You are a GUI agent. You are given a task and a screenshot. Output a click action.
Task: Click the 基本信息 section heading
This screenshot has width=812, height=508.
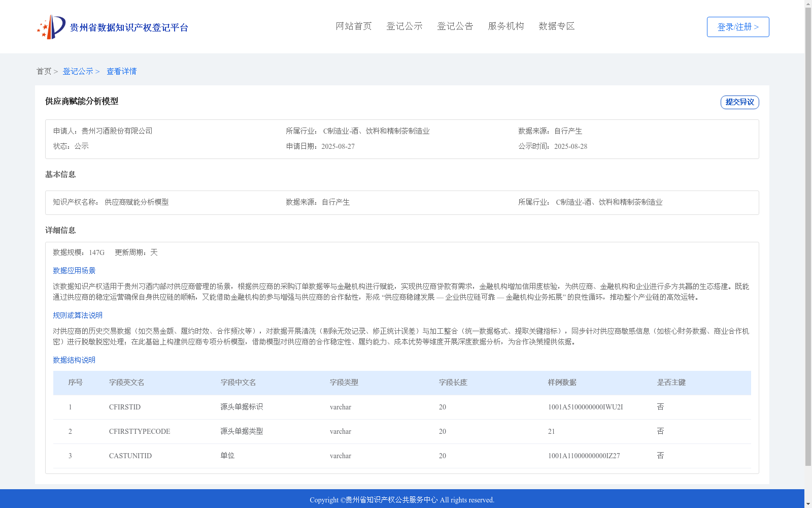(x=60, y=174)
